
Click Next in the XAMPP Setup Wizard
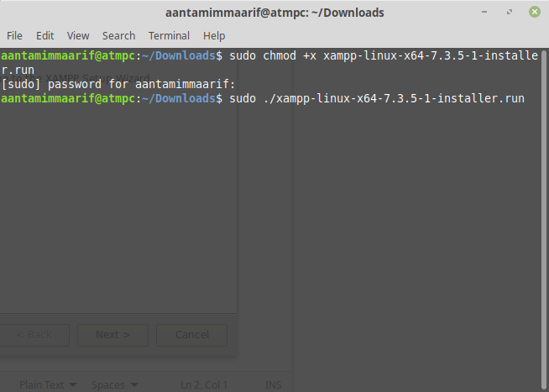112,335
